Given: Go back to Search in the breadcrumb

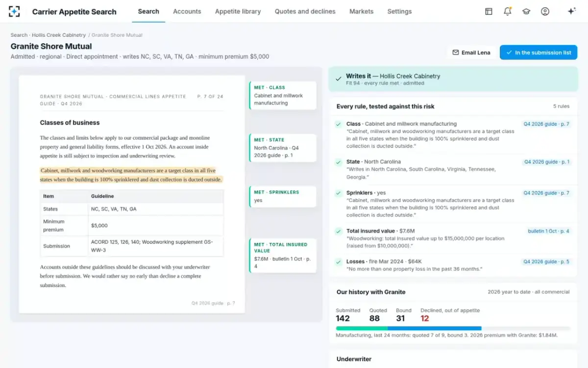Looking at the screenshot, I should pyautogui.click(x=19, y=35).
